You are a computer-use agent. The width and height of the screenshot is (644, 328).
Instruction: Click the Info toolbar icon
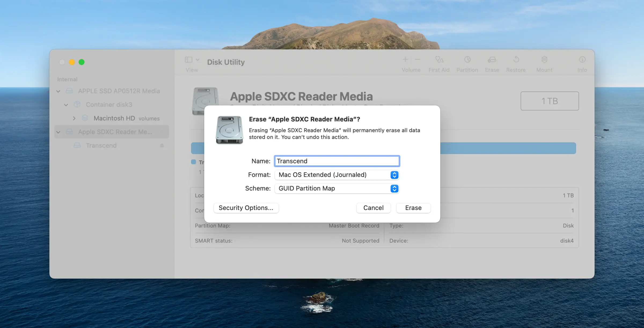582,59
